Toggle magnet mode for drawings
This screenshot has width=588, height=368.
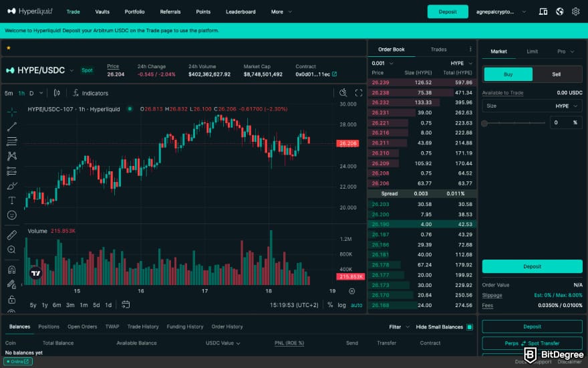click(12, 270)
